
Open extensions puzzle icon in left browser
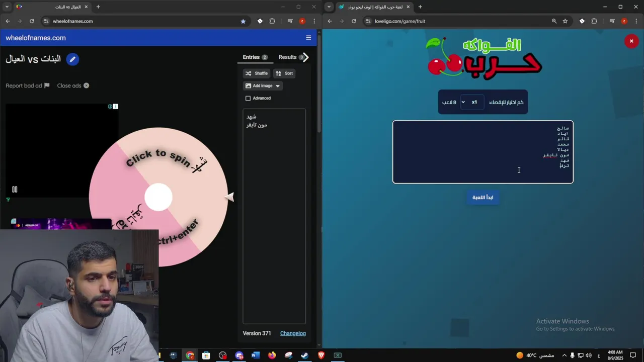point(272,21)
